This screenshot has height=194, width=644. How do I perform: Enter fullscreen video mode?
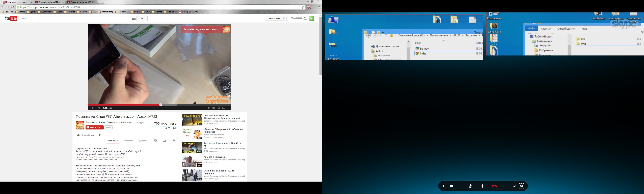click(x=229, y=108)
